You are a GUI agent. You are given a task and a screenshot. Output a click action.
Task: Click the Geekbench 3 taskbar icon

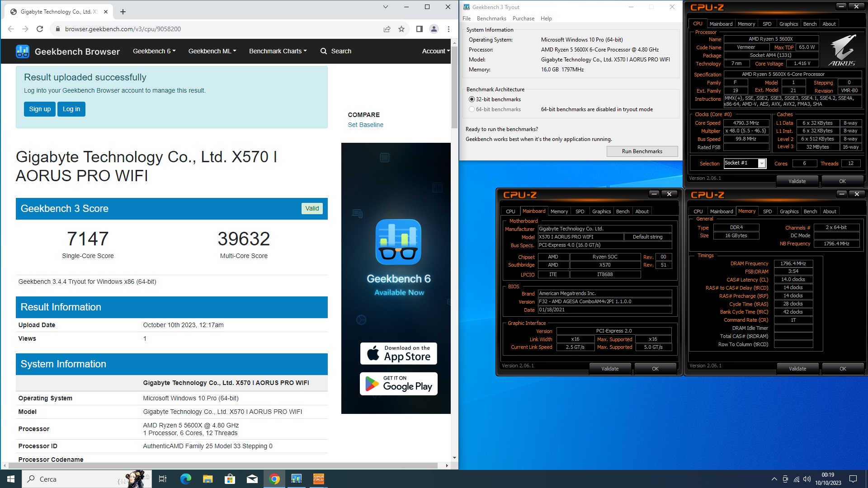296,479
